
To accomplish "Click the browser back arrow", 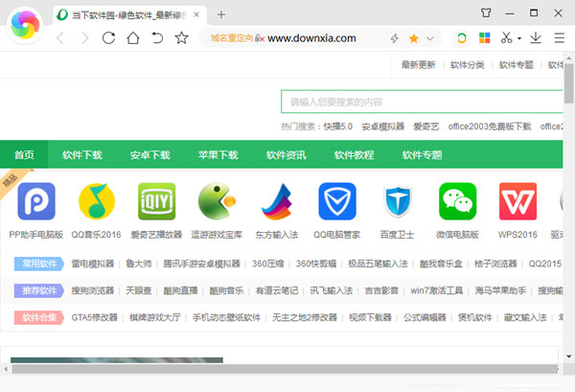I will (x=60, y=37).
